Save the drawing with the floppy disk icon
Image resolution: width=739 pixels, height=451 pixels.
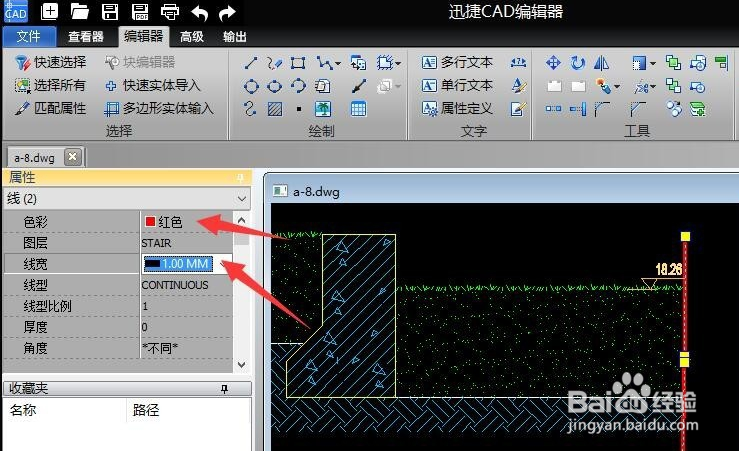[x=110, y=11]
